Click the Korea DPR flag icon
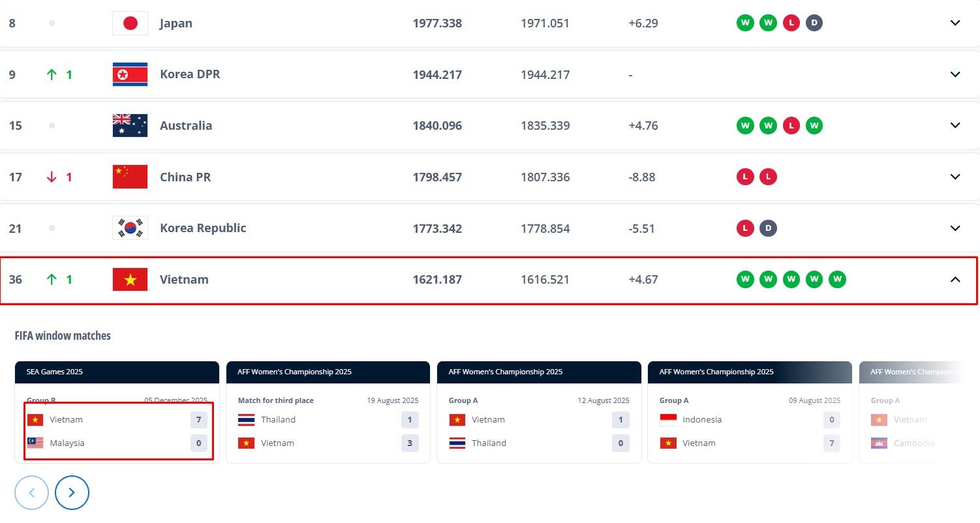This screenshot has width=980, height=523. pos(130,74)
